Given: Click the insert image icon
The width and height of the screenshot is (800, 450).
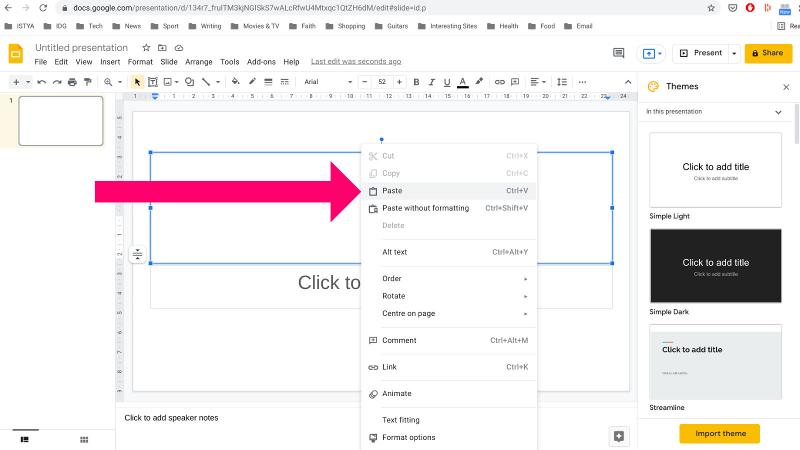Looking at the screenshot, I should [x=168, y=82].
